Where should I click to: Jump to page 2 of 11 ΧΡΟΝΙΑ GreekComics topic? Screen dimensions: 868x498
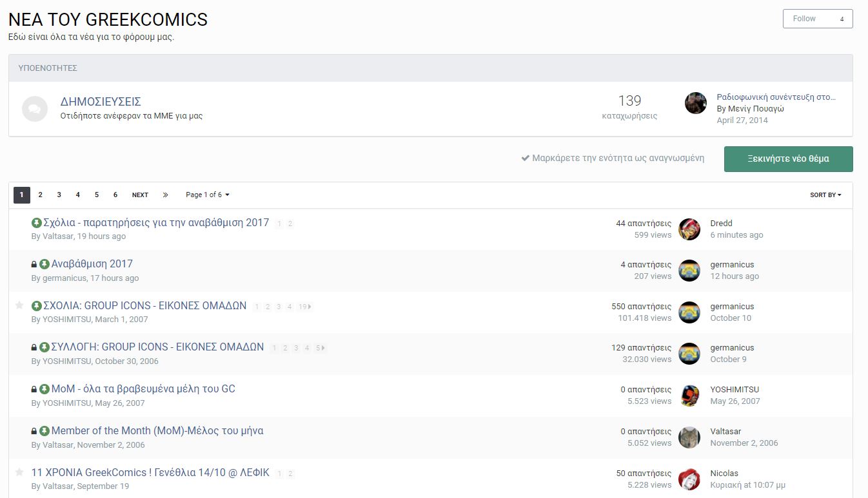pos(290,474)
